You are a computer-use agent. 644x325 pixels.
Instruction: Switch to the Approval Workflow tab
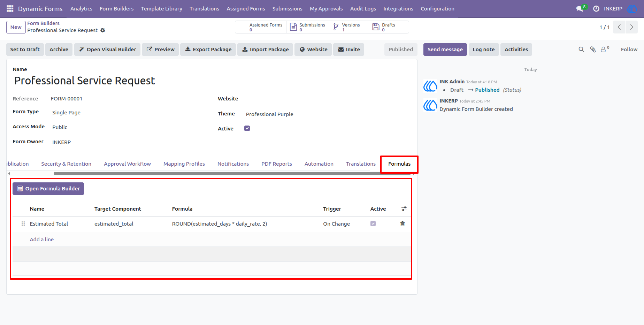[x=127, y=164]
